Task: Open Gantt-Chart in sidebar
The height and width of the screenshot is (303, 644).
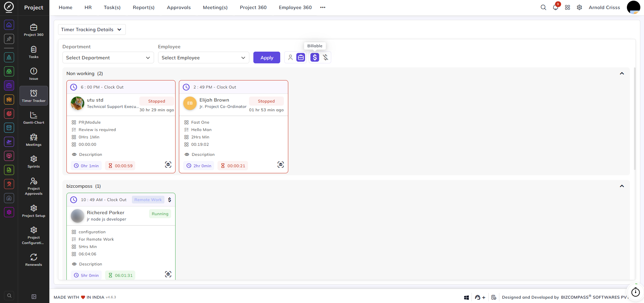Action: pyautogui.click(x=34, y=118)
